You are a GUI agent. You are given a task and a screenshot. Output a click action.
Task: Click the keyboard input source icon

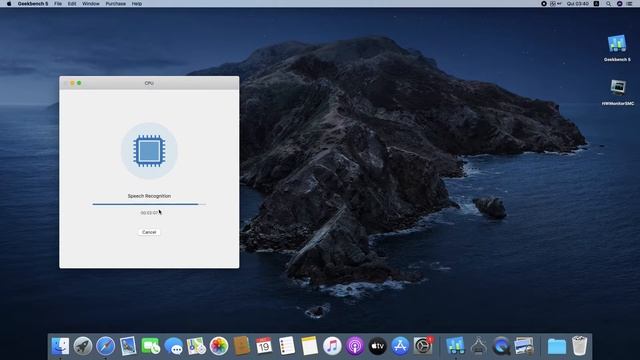coord(596,4)
